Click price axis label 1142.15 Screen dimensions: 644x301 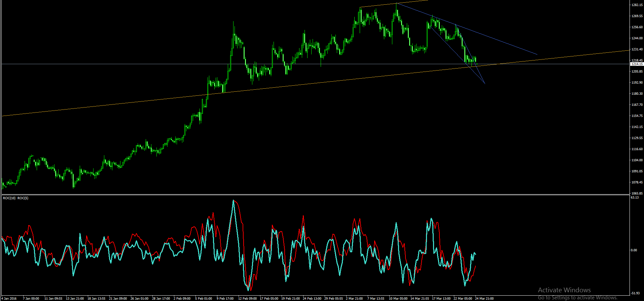(637, 127)
